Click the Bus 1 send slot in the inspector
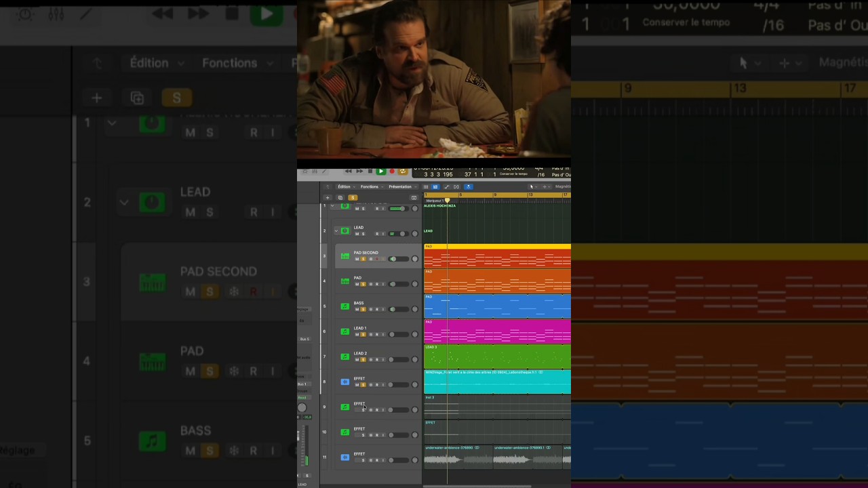The image size is (868, 488). (302, 384)
